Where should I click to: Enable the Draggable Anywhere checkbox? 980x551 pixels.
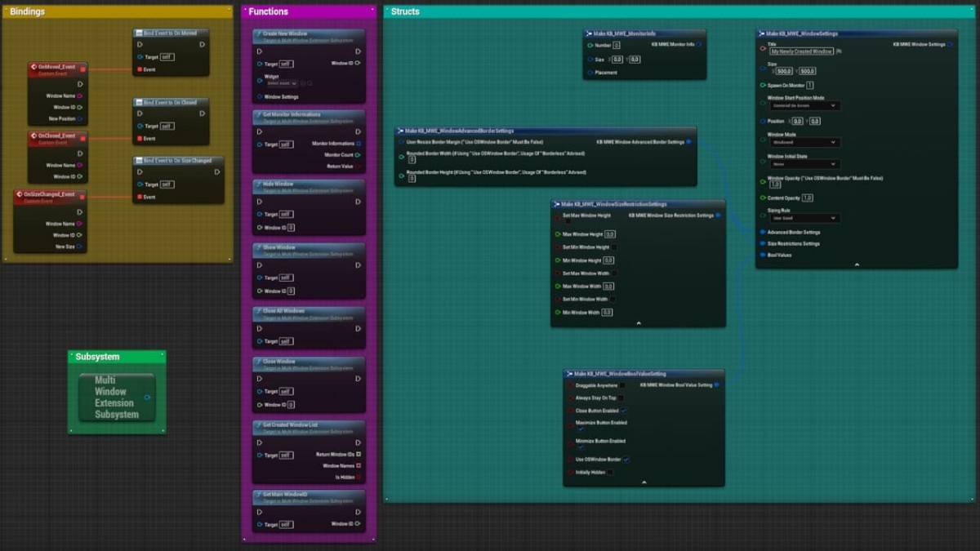coord(622,385)
